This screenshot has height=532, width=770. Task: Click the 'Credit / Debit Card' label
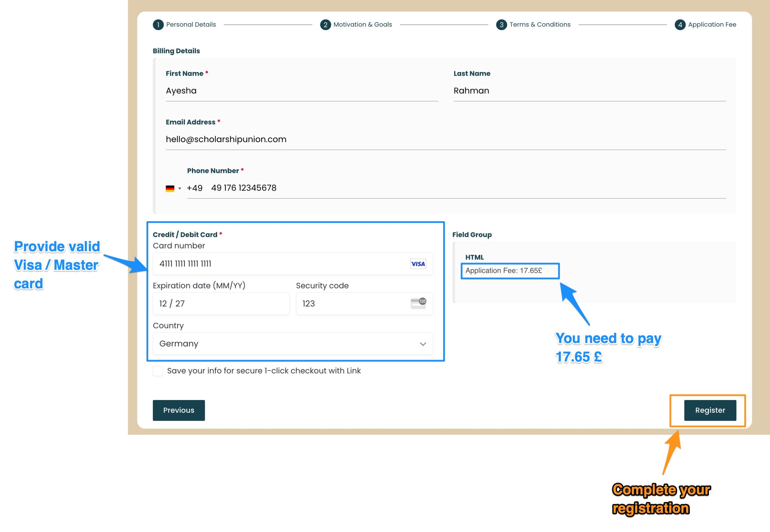tap(185, 235)
